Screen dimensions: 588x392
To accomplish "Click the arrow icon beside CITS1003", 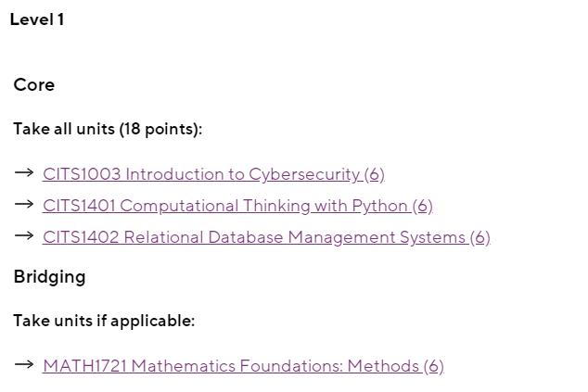I will 24,172.
